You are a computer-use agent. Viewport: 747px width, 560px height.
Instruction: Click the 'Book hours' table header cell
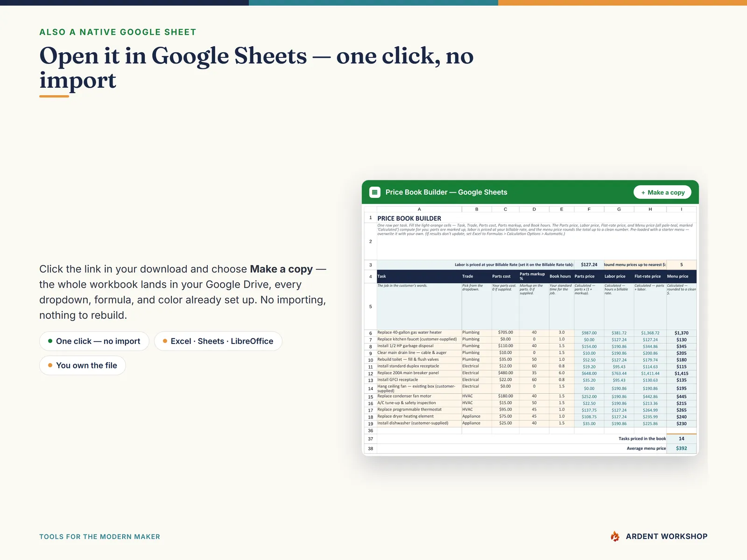562,276
